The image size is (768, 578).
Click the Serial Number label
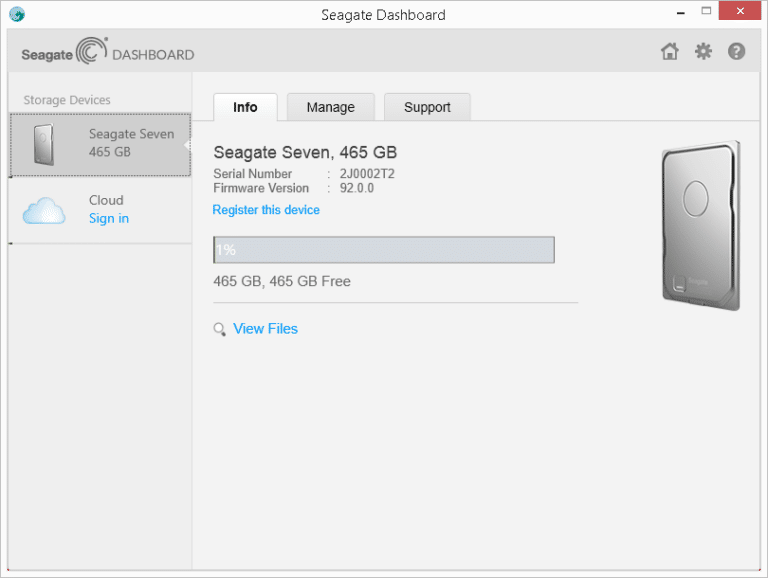pos(252,174)
